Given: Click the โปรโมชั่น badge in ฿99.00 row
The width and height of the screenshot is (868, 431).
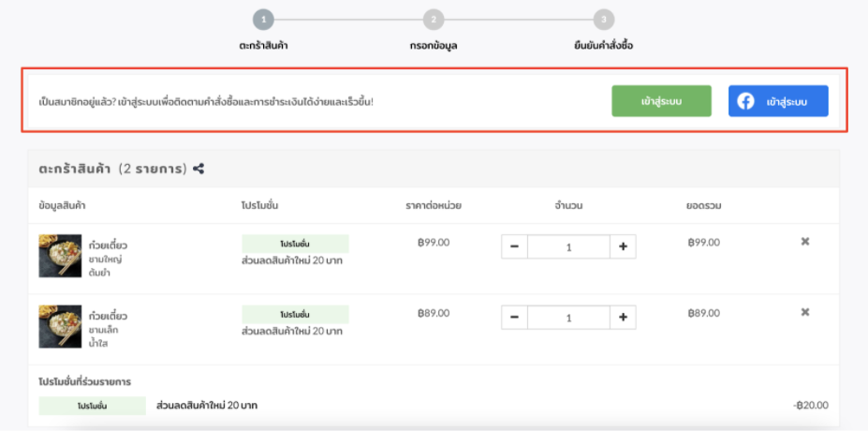Looking at the screenshot, I should [x=295, y=244].
